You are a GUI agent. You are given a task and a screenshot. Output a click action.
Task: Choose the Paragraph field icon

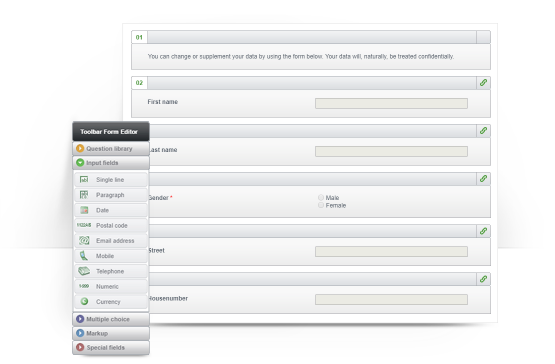pyautogui.click(x=84, y=195)
